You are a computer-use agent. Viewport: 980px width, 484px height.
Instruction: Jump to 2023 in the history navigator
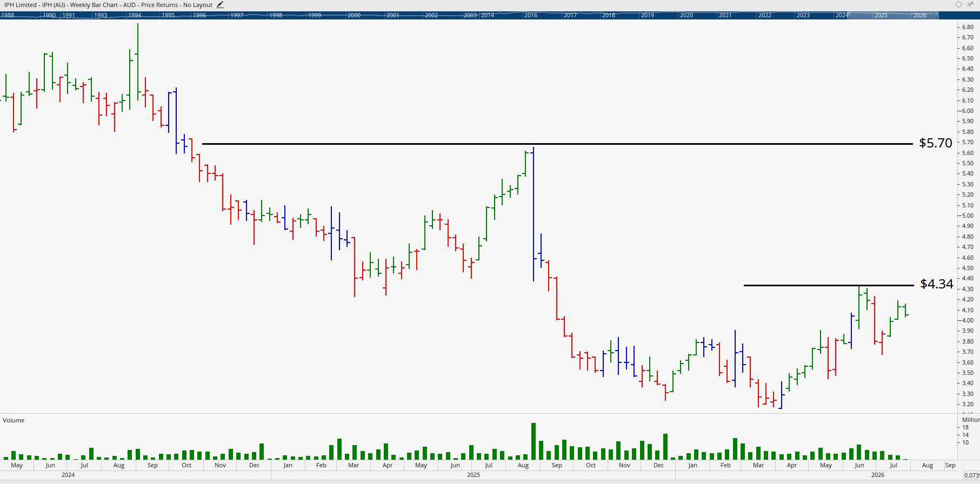[803, 15]
